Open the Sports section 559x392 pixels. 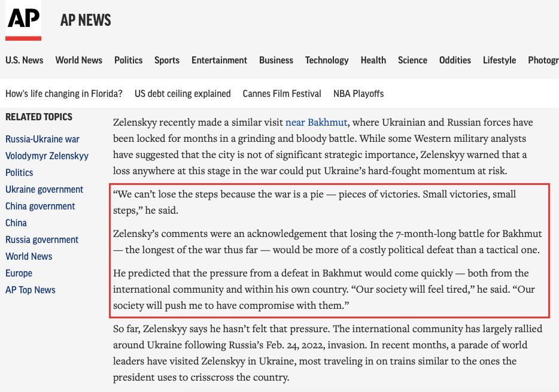167,60
